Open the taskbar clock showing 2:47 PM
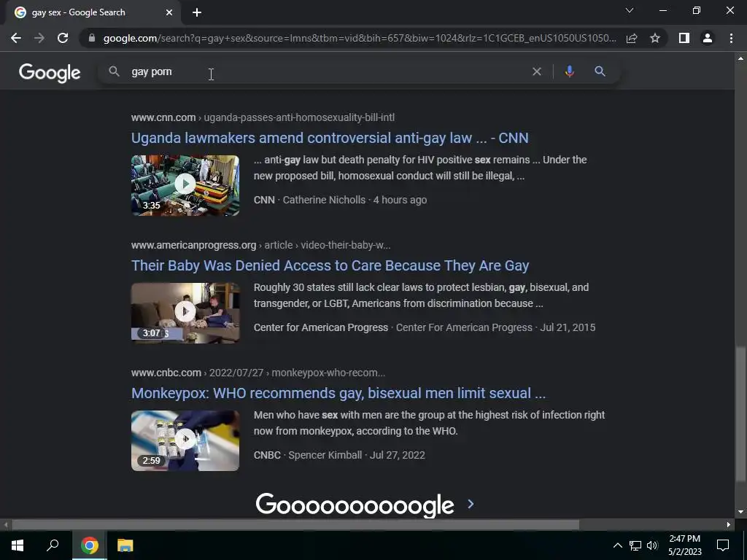747x560 pixels. (x=684, y=545)
